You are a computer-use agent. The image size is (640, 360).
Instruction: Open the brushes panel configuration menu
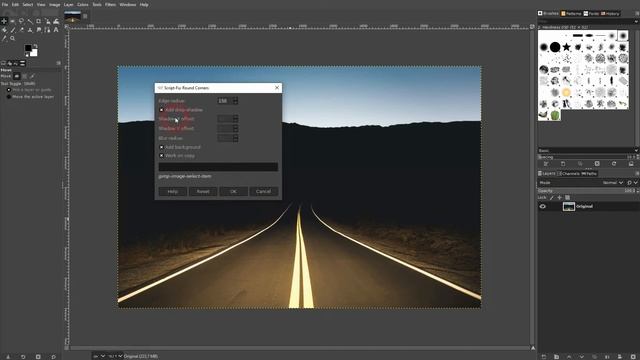click(637, 13)
